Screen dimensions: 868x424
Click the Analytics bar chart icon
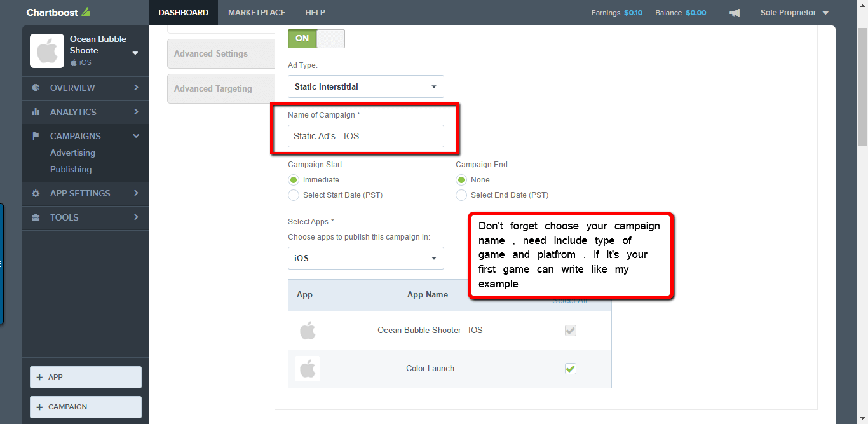point(36,112)
